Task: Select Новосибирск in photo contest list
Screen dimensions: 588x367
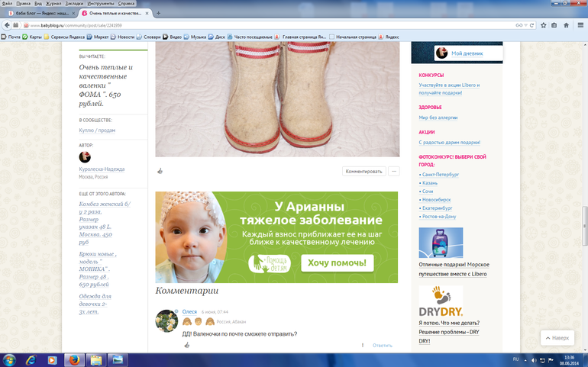Action: (437, 200)
